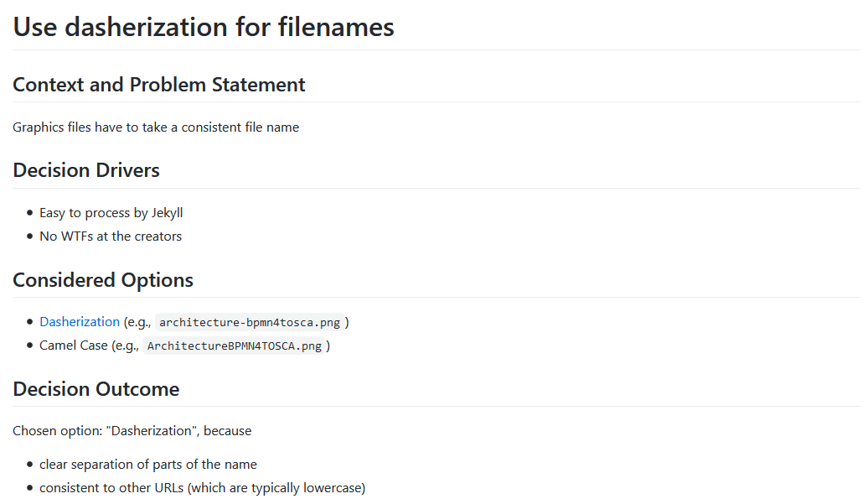Viewport: 868px width, 504px height.
Task: Click the bullet before "Easy to process"
Action: 30,214
